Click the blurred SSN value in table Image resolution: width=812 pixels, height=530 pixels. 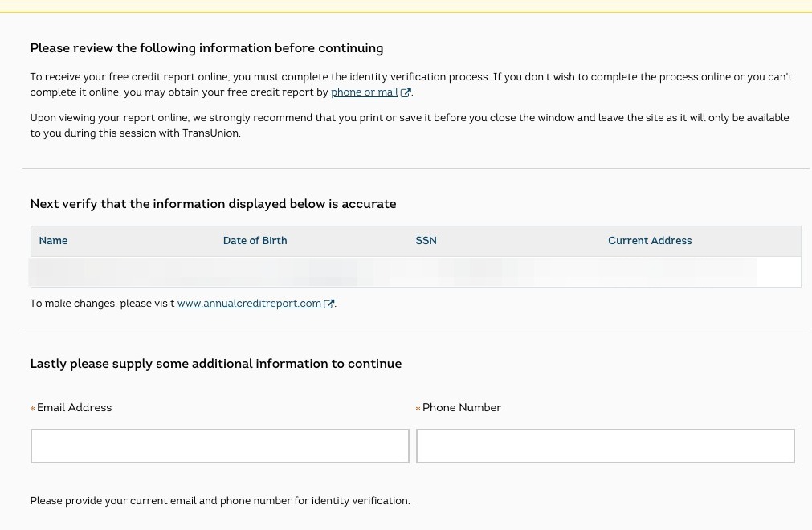[482, 272]
